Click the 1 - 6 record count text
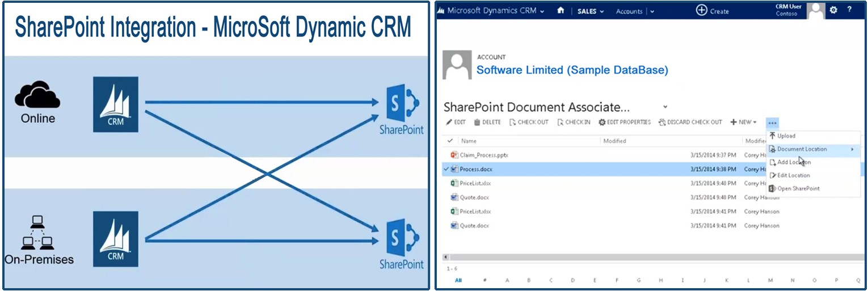 coord(452,268)
